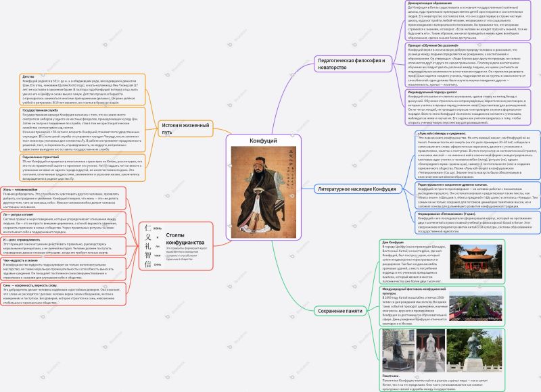Open the festival aerial view photo
Screen dimensions: 541x392
(x=475, y=306)
